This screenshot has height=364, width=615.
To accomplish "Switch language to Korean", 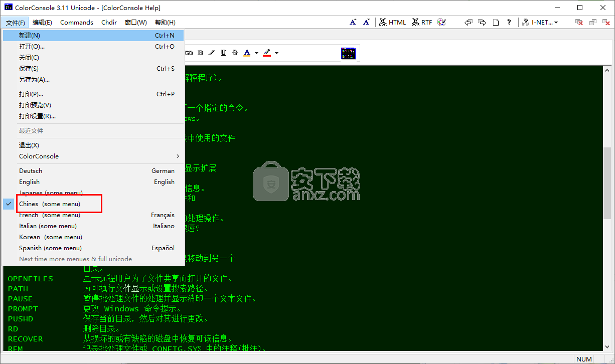I will [x=94, y=237].
